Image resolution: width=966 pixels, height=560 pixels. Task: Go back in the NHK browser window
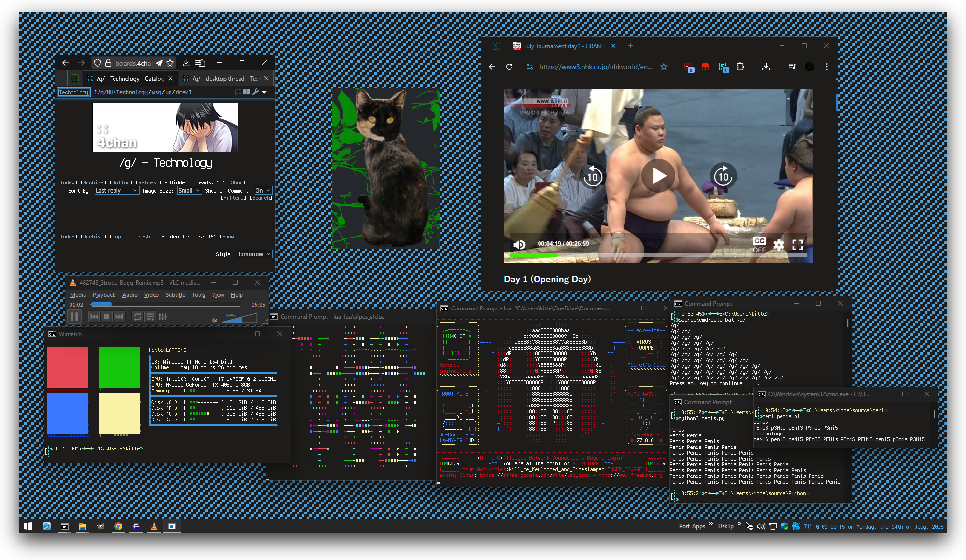click(492, 67)
